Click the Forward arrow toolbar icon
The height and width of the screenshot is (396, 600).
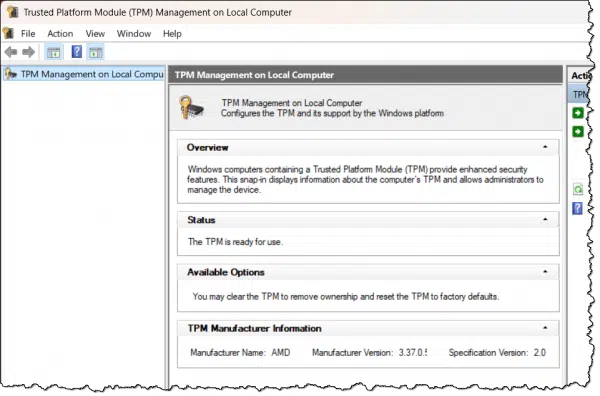[x=29, y=52]
